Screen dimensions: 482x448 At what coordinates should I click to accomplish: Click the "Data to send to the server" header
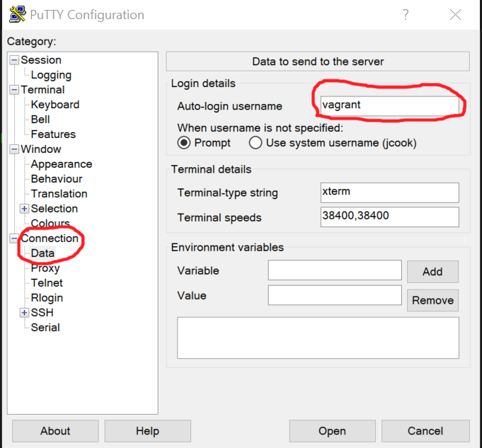(x=318, y=62)
